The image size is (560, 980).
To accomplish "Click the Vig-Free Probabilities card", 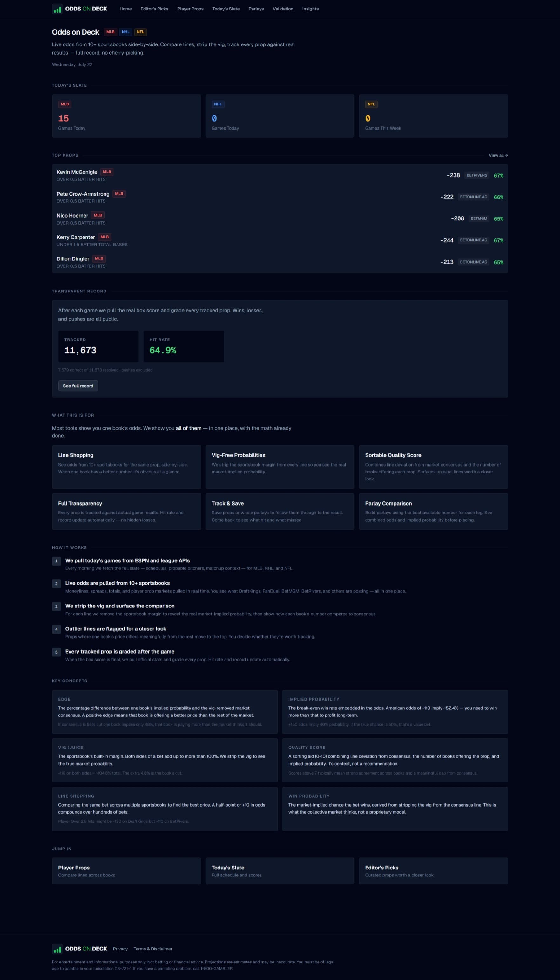I will (x=280, y=467).
